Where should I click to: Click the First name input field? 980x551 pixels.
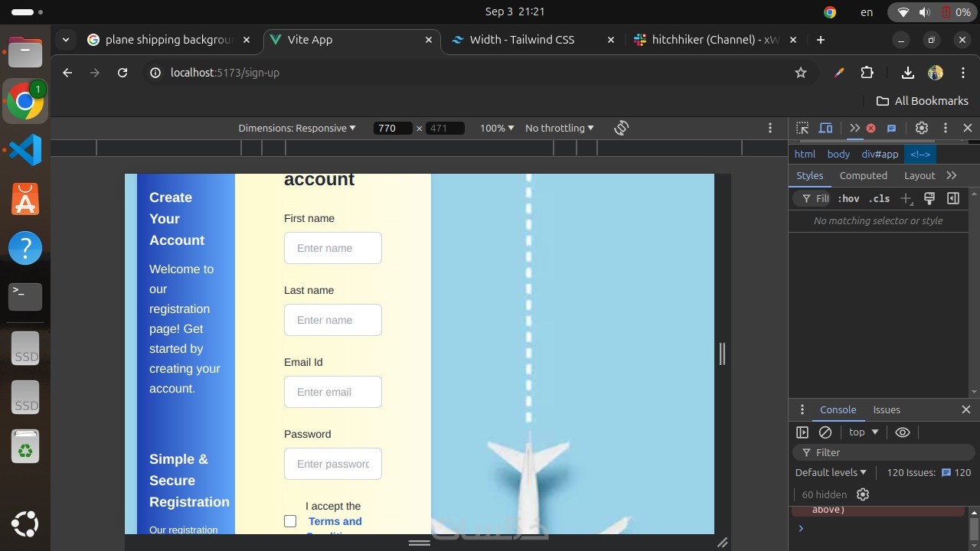pyautogui.click(x=333, y=248)
